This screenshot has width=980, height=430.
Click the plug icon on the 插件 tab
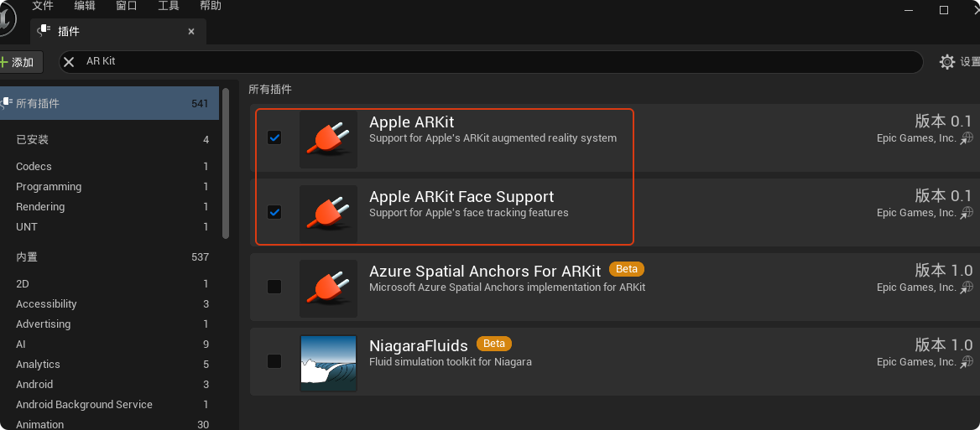pos(44,30)
